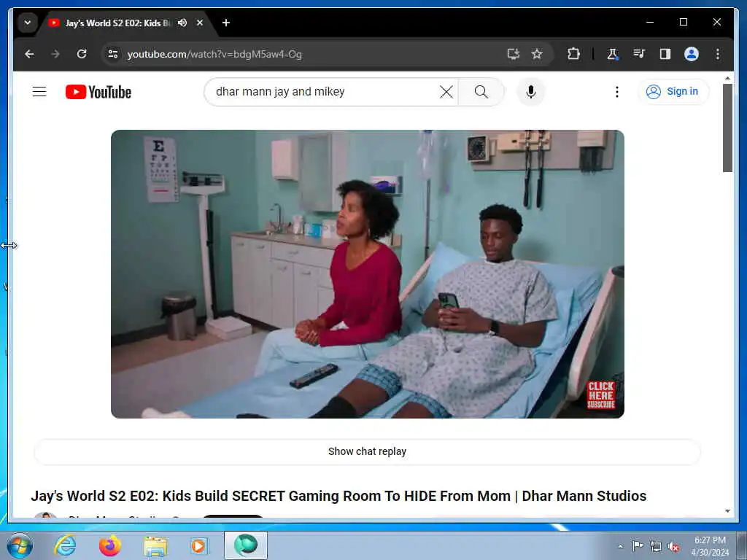Show chat replay
The image size is (747, 560).
[368, 451]
